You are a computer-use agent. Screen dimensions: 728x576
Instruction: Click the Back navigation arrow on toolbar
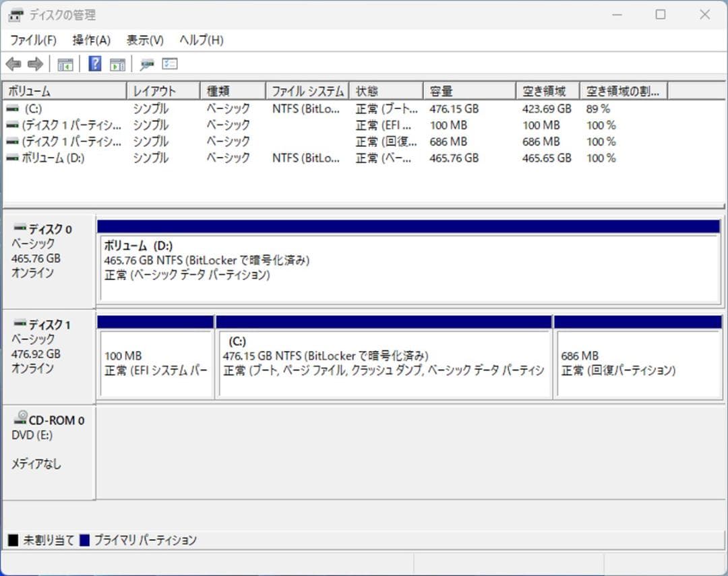tap(15, 63)
